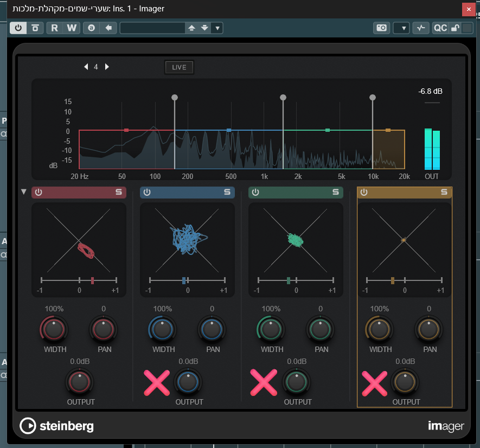Image resolution: width=480 pixels, height=448 pixels.
Task: Click the green band PAN knob
Action: point(320,330)
